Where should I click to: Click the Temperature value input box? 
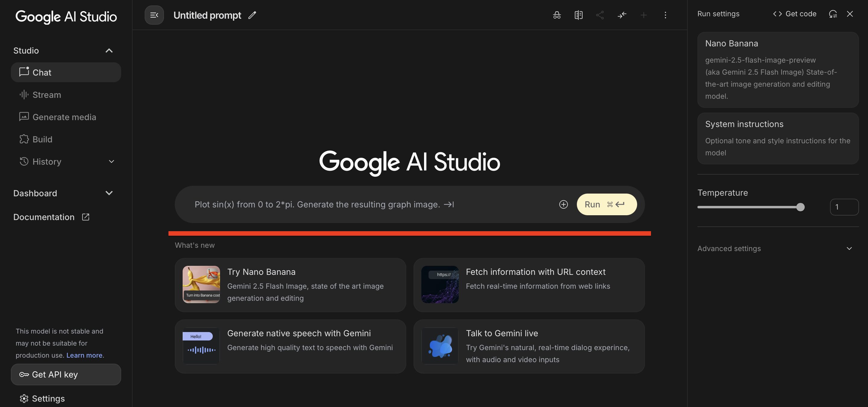[844, 207]
